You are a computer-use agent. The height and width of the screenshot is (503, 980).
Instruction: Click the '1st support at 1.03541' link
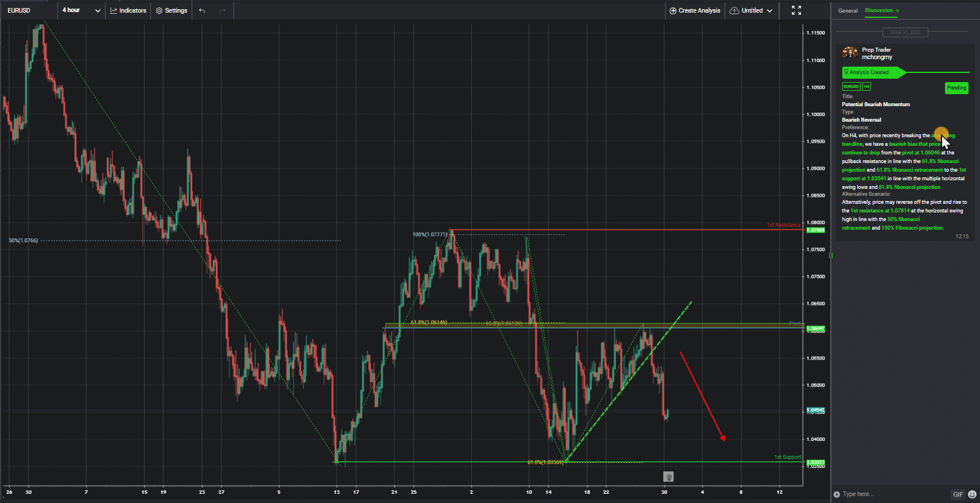(904, 174)
